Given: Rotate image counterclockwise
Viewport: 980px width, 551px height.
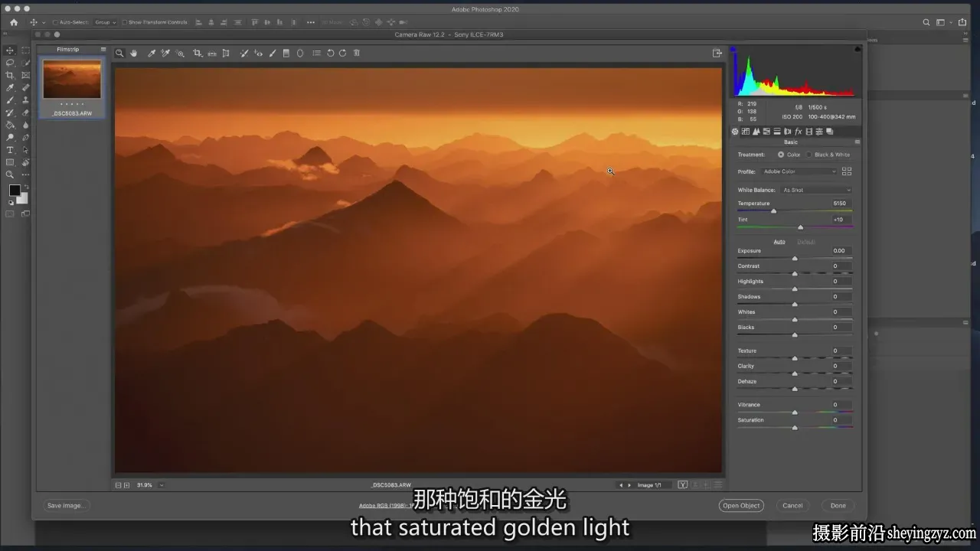Looking at the screenshot, I should point(331,53).
